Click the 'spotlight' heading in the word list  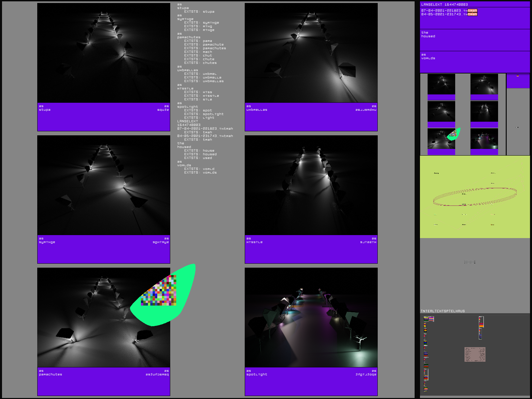(188, 107)
